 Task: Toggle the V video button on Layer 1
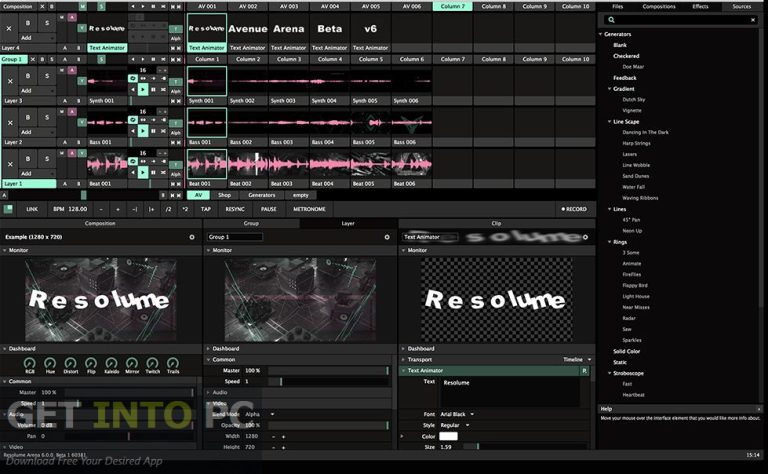pos(81,153)
